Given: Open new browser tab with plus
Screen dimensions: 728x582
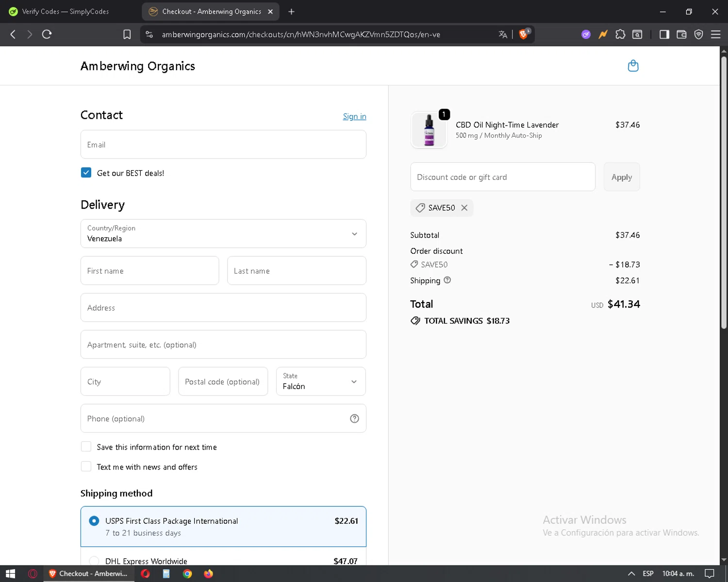Looking at the screenshot, I should pyautogui.click(x=291, y=12).
